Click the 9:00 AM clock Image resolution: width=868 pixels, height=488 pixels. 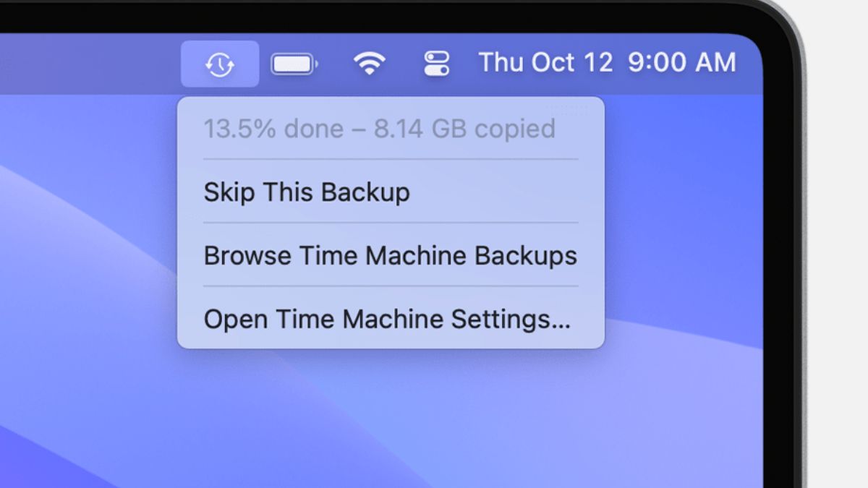click(681, 63)
